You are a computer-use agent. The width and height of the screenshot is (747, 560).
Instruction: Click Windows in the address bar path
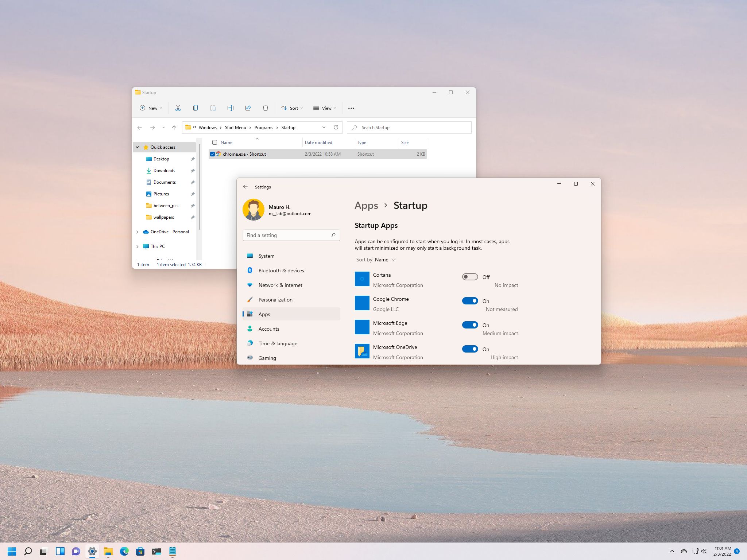click(208, 128)
